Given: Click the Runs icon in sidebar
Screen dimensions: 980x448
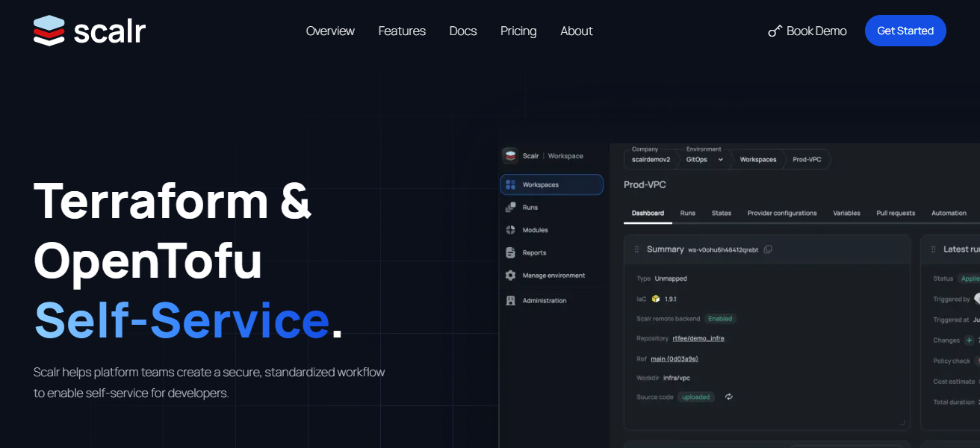Looking at the screenshot, I should (x=511, y=208).
